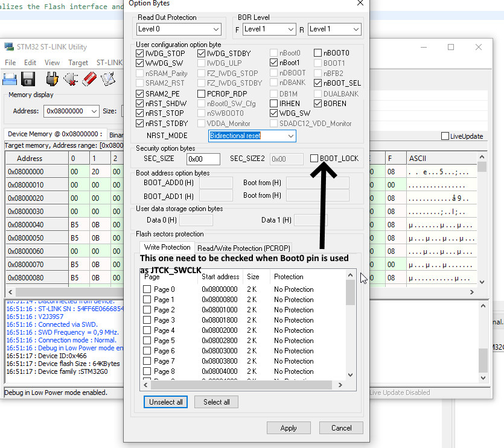Open the Edit menu
Image resolution: width=504 pixels, height=448 pixels.
click(30, 63)
